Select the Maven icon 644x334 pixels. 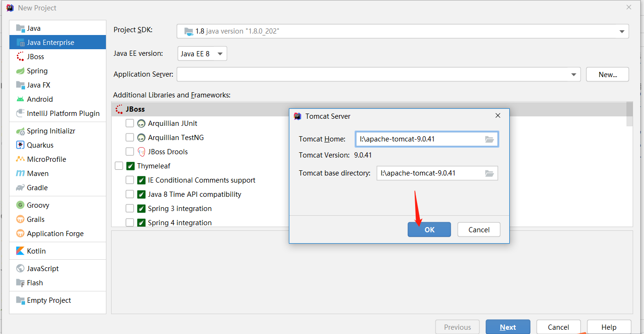coord(20,174)
